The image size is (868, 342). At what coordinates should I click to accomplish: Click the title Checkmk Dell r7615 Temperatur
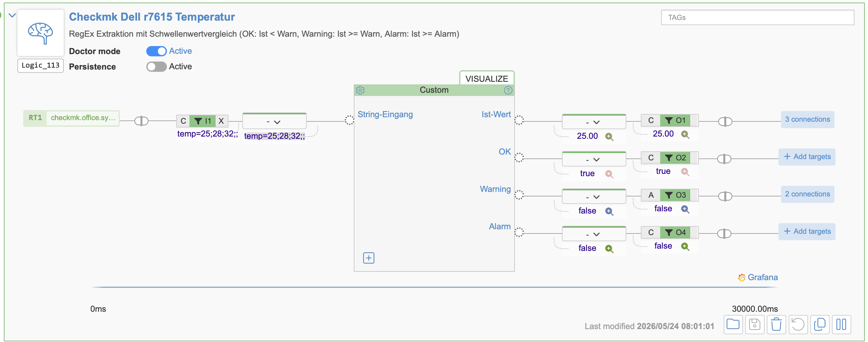152,17
